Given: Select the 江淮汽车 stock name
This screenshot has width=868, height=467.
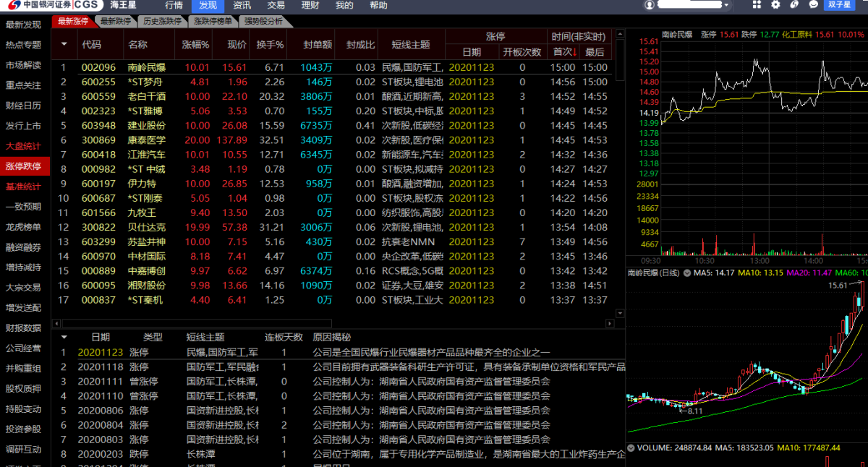Looking at the screenshot, I should click(147, 155).
